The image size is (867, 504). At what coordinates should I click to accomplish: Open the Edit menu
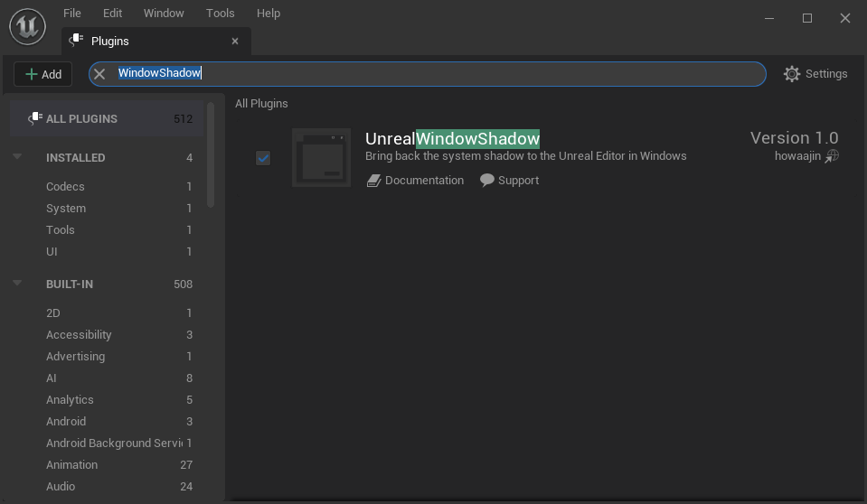[112, 13]
